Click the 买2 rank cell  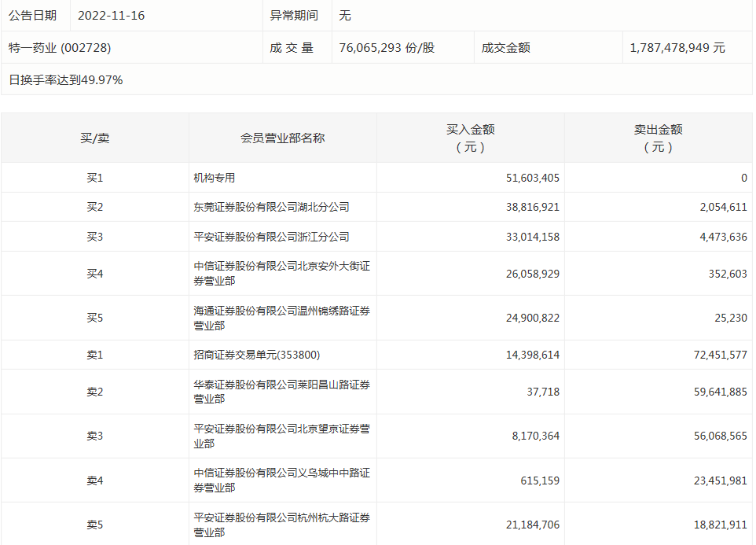click(94, 207)
